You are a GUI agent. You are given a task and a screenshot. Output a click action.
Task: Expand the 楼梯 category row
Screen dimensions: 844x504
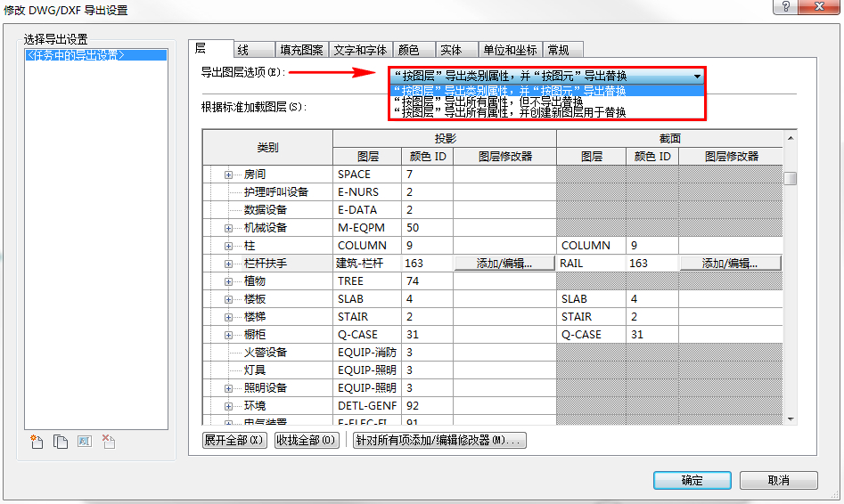tap(228, 317)
